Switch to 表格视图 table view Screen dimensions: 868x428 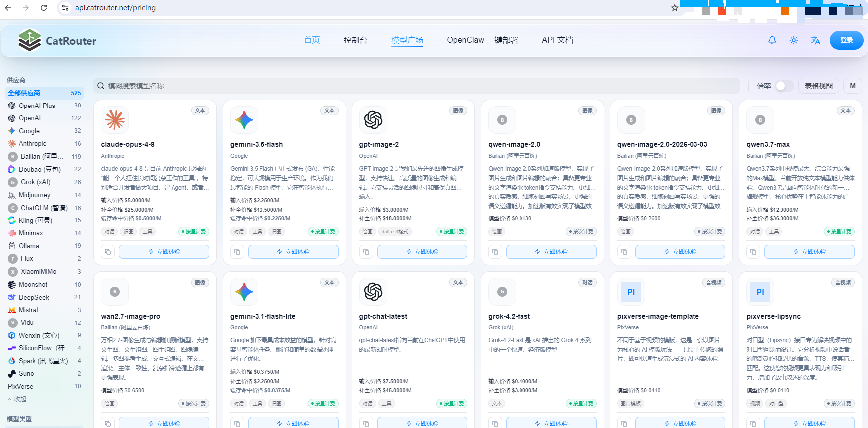click(x=819, y=86)
